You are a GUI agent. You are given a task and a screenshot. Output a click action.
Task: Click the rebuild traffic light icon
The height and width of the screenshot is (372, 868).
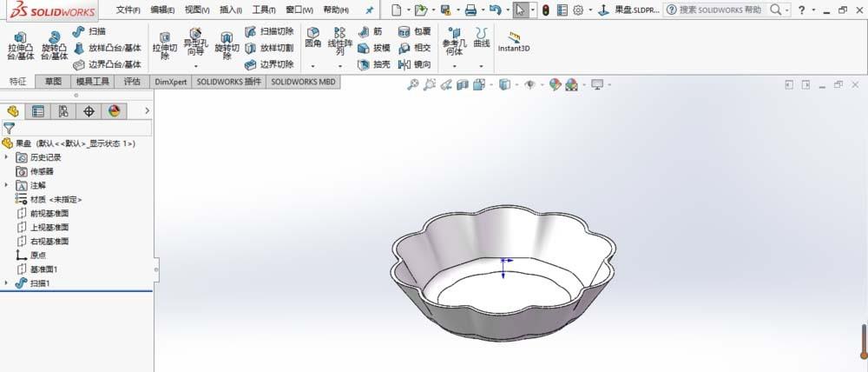[x=546, y=10]
